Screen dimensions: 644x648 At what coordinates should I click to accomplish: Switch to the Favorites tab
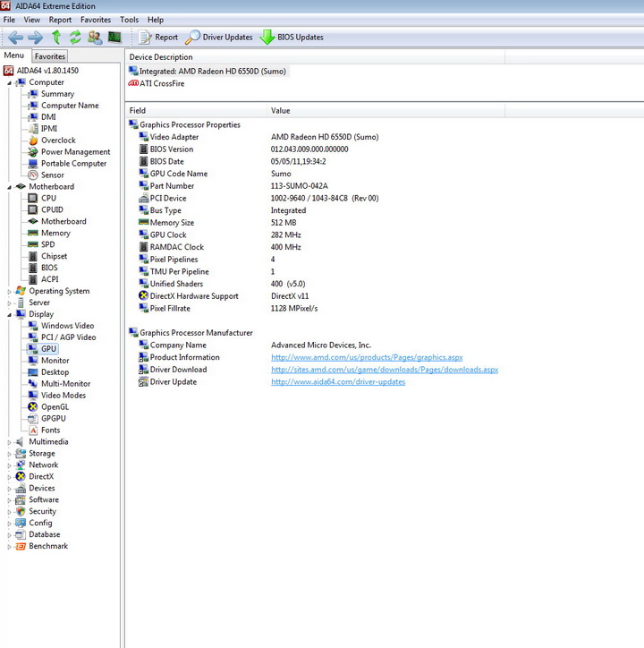[49, 56]
